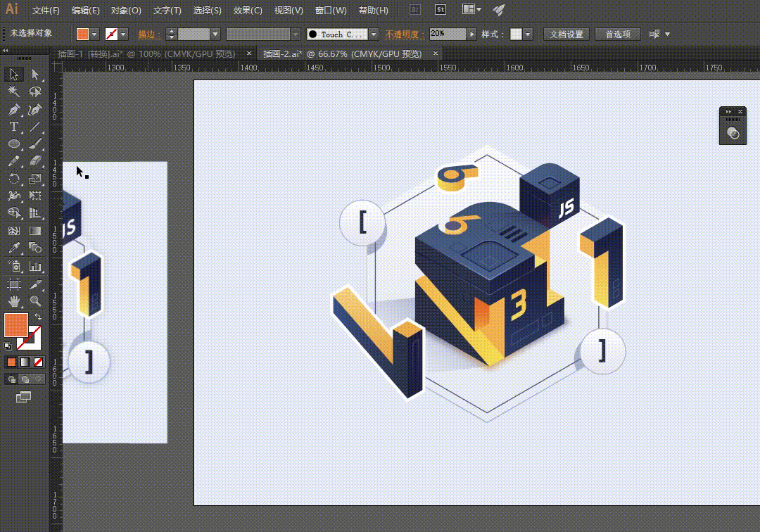
Task: Select the Column Graph tool
Action: tap(35, 267)
